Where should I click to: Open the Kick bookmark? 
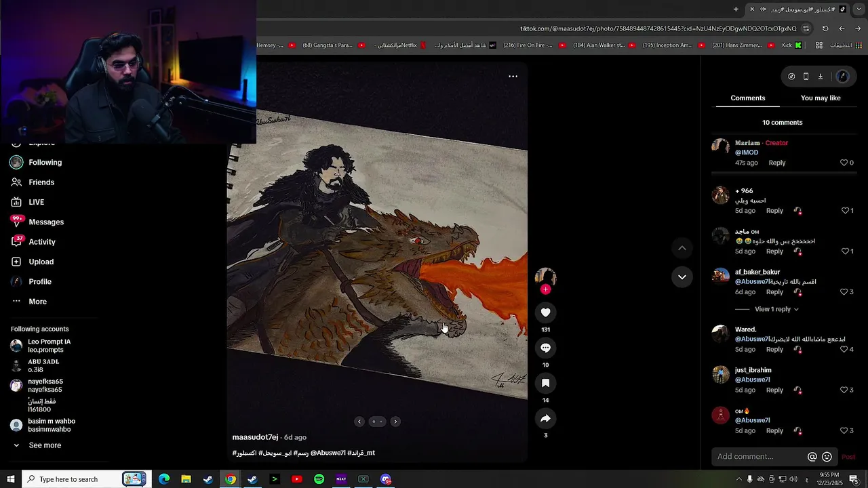(791, 45)
